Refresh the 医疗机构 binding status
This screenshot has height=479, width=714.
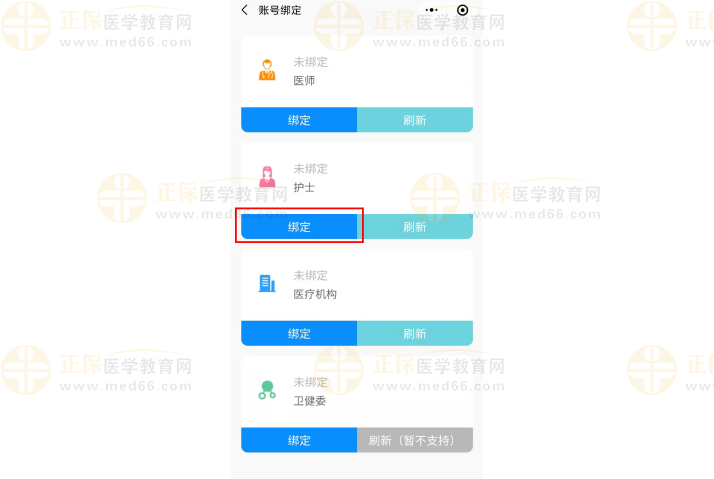[415, 333]
